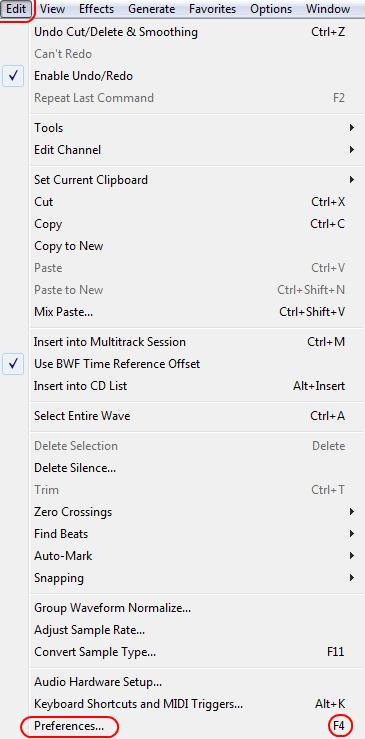Expand the Edit Channel submenu
This screenshot has height=739, width=365.
point(189,150)
